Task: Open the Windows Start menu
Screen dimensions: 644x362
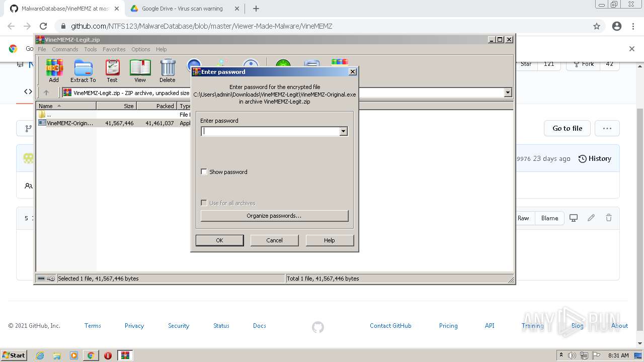Action: pos(14,355)
